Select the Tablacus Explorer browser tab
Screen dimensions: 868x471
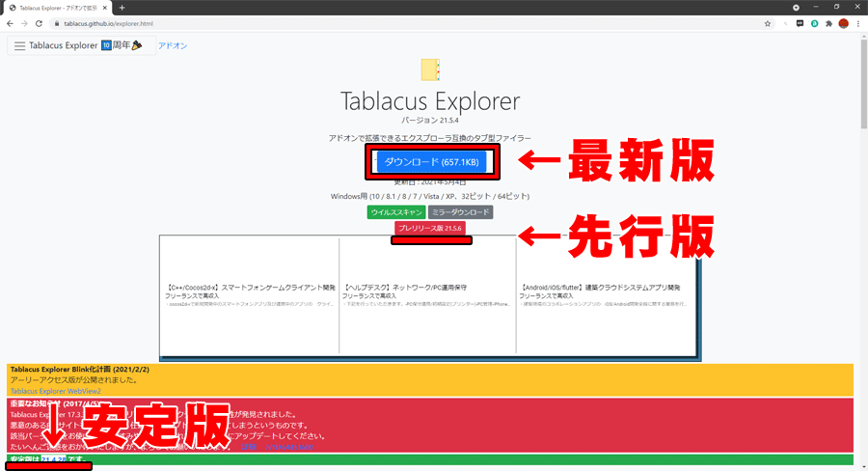58,8
